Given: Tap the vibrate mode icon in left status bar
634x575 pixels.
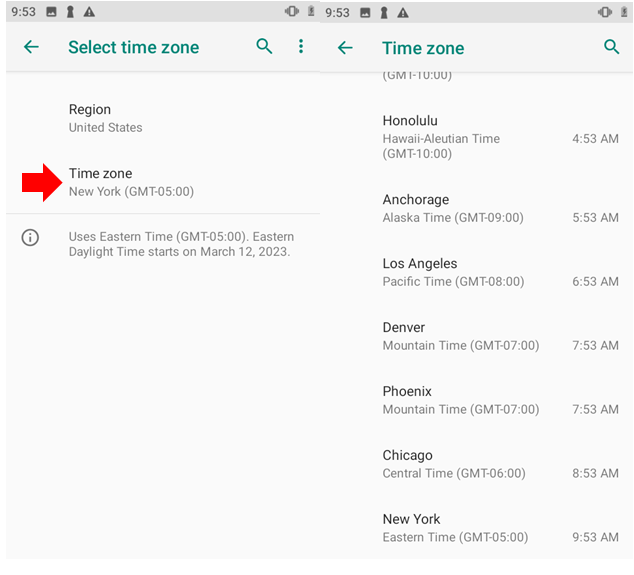Looking at the screenshot, I should coord(292,11).
